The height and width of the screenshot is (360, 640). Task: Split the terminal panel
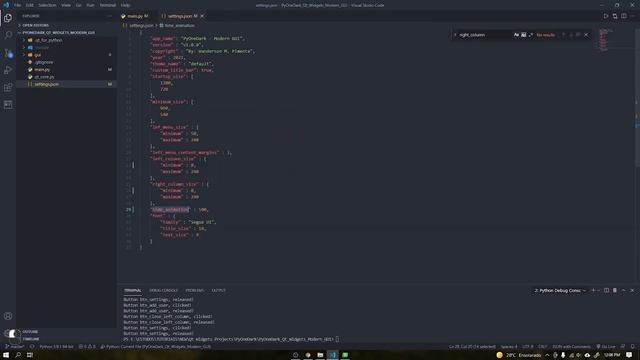(x=607, y=290)
